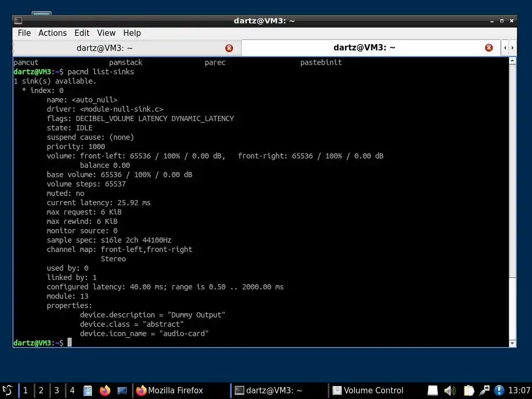Minimize the terminal window
Image resolution: width=532 pixels, height=399 pixels.
point(491,21)
